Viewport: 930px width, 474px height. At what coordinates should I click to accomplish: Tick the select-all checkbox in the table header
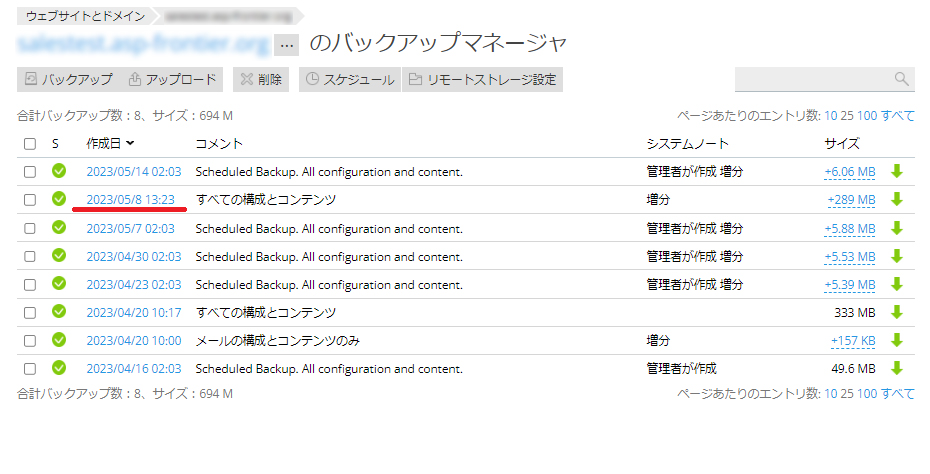30,144
